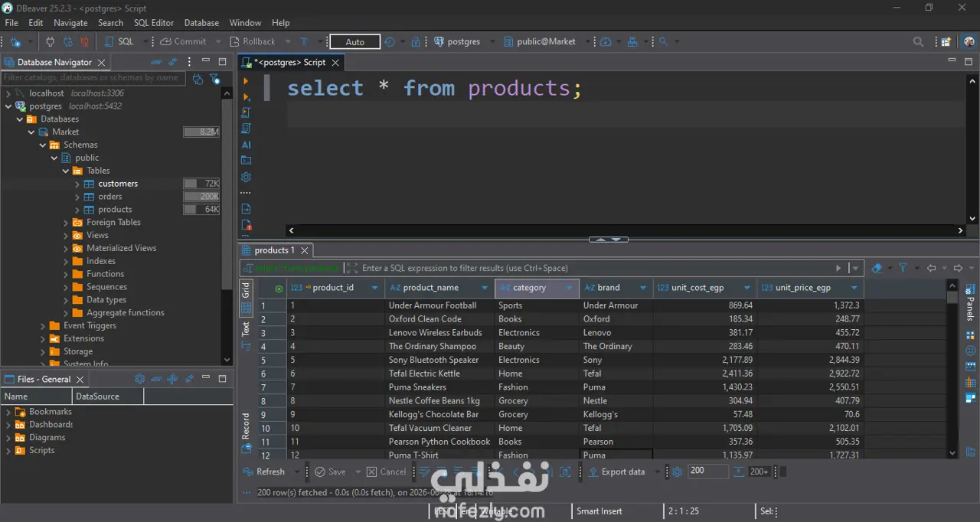Open the Window menu
Screen dimensions: 980x522
coord(245,22)
